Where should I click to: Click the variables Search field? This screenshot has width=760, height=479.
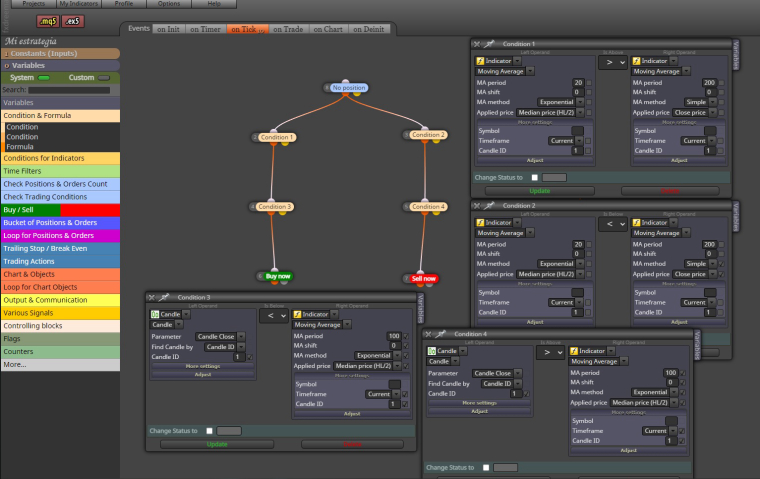pyautogui.click(x=69, y=90)
